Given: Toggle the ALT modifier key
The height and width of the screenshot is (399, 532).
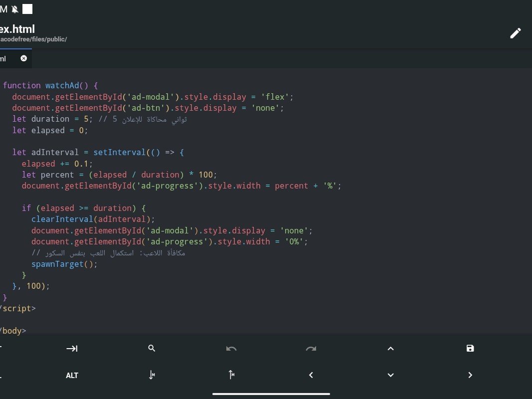Looking at the screenshot, I should click(72, 375).
